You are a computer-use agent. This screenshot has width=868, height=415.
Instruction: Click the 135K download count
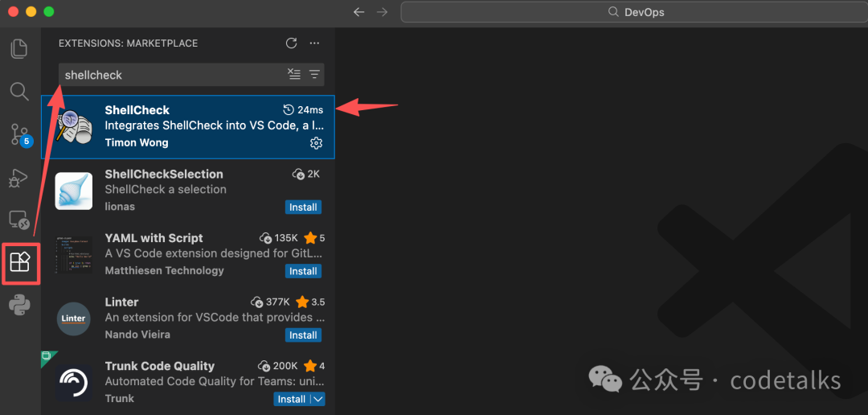coord(279,238)
